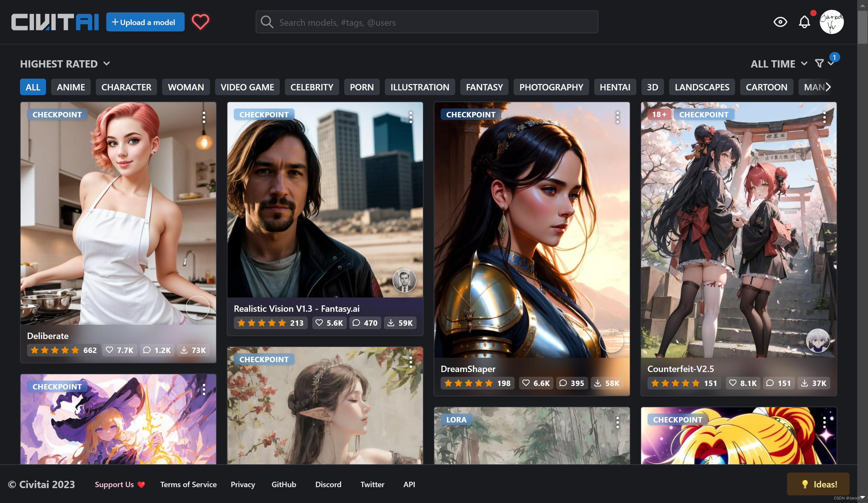Click the eye/browse icon in navbar
This screenshot has height=503, width=868.
point(780,22)
